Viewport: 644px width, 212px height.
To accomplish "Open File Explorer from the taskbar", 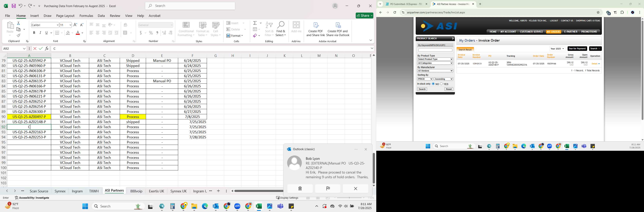I will click(194, 206).
